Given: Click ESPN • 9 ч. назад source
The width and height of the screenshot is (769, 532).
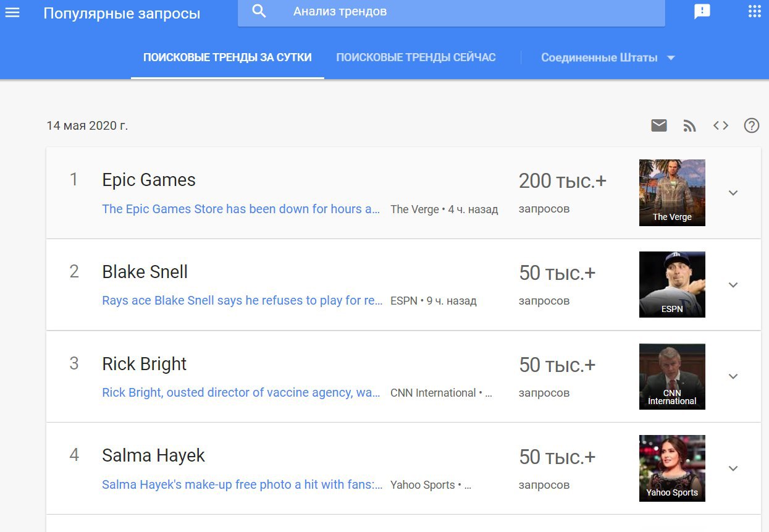Looking at the screenshot, I should tap(434, 301).
